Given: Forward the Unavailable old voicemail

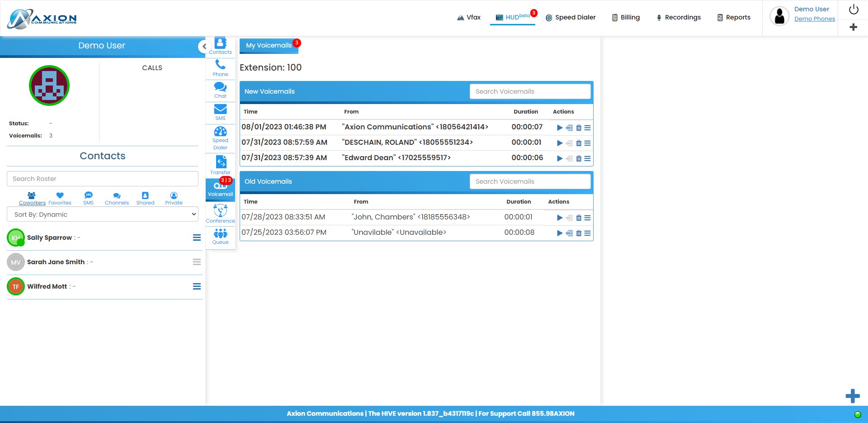Looking at the screenshot, I should pos(569,233).
